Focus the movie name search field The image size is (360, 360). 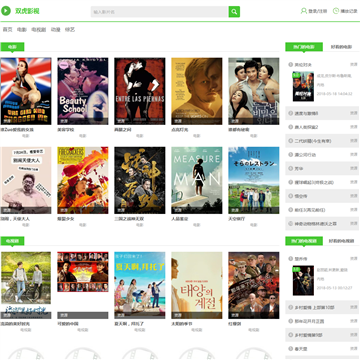click(x=160, y=12)
